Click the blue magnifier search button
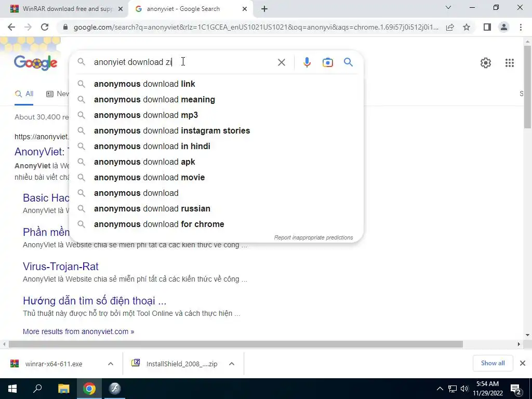Viewport: 532px width, 399px height. [348, 62]
